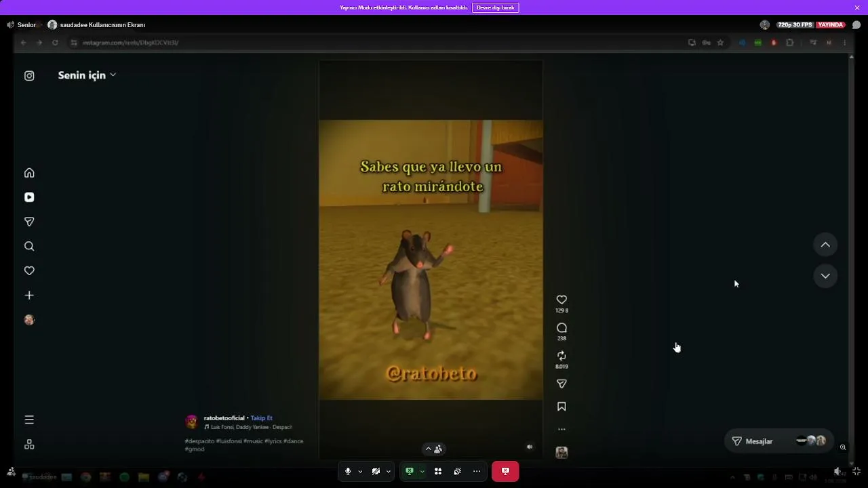Expand screen share options arrow

pyautogui.click(x=422, y=471)
